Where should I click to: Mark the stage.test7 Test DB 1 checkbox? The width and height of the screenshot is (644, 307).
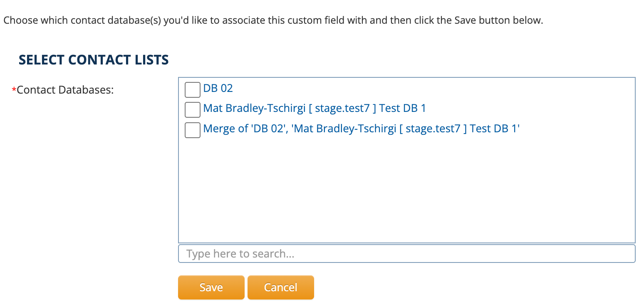coord(192,110)
